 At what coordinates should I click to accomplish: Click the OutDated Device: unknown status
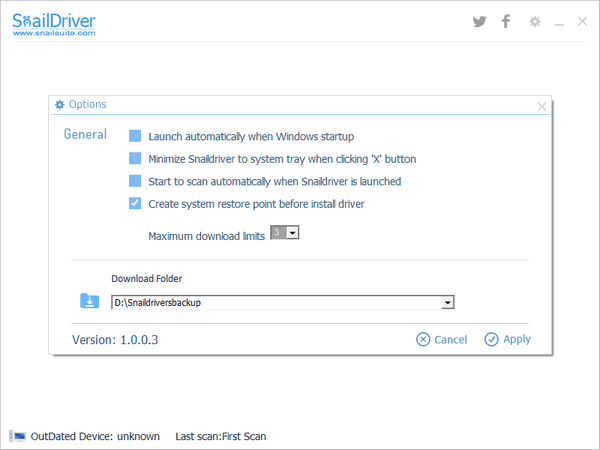pos(95,436)
